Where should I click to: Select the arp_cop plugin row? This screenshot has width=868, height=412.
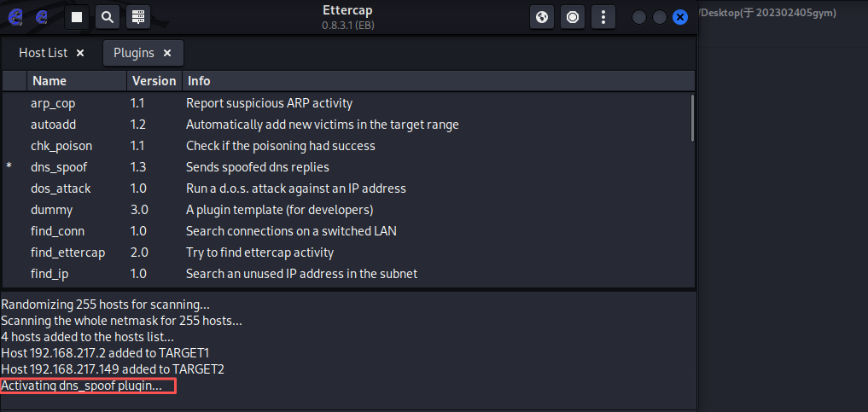point(53,103)
